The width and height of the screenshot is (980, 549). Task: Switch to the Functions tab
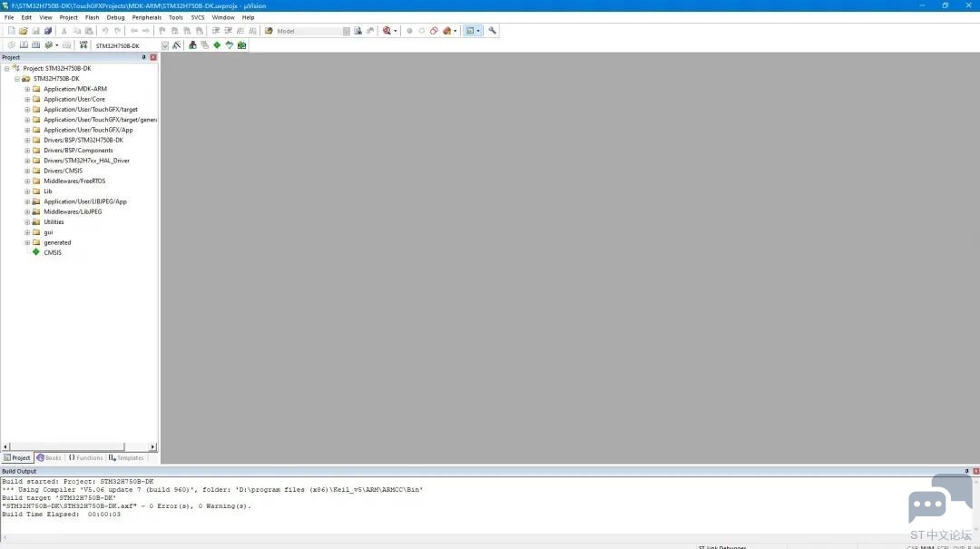tap(85, 457)
